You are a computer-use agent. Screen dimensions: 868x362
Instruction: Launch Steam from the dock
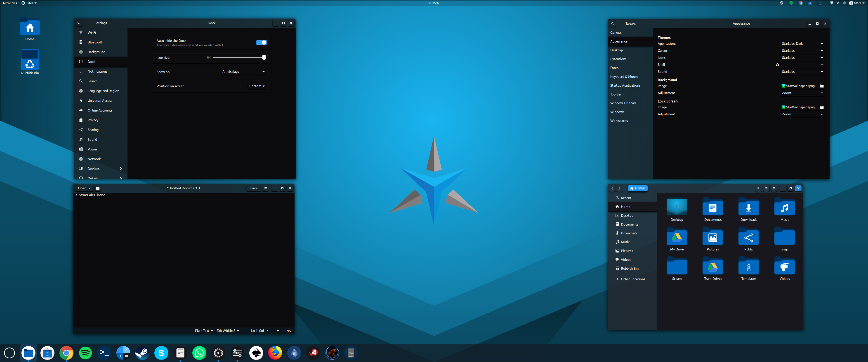click(x=142, y=353)
